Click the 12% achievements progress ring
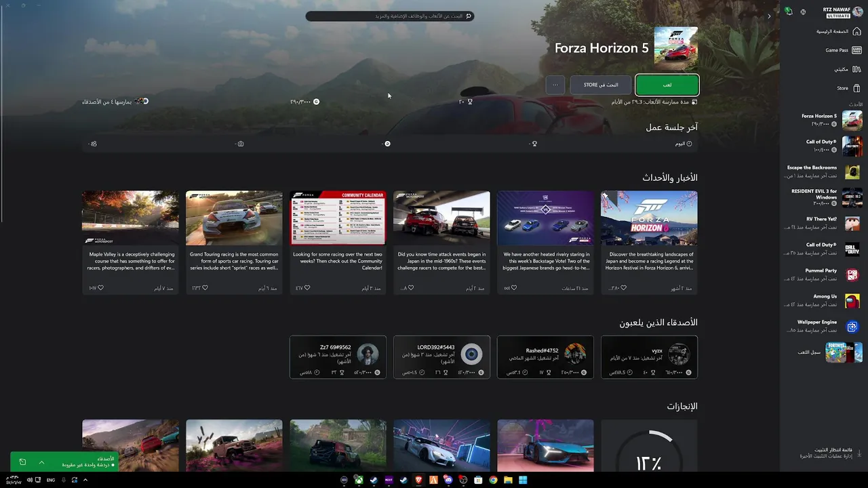 [x=649, y=450]
